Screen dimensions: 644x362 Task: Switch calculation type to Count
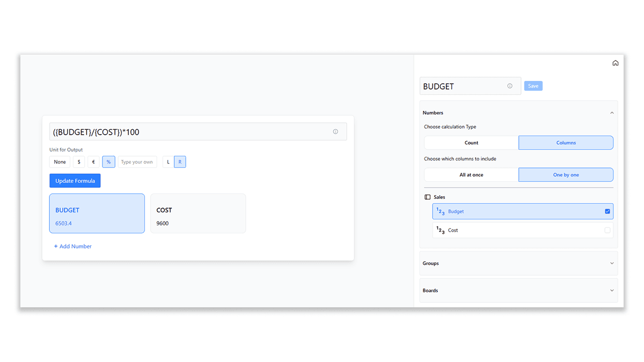(471, 142)
